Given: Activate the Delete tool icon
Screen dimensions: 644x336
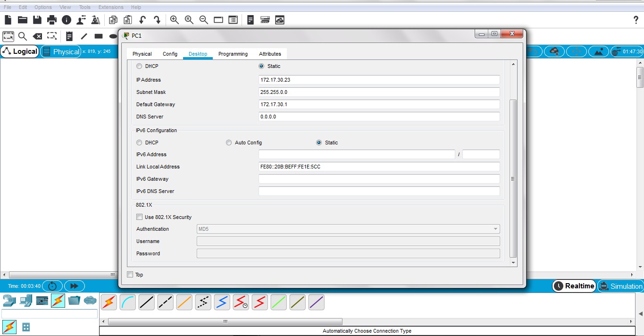Looking at the screenshot, I should (37, 36).
